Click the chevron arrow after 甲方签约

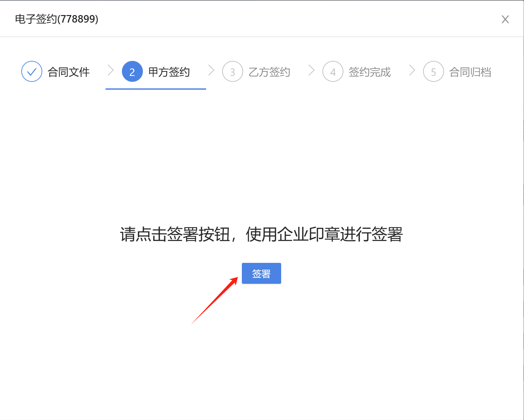pyautogui.click(x=211, y=70)
